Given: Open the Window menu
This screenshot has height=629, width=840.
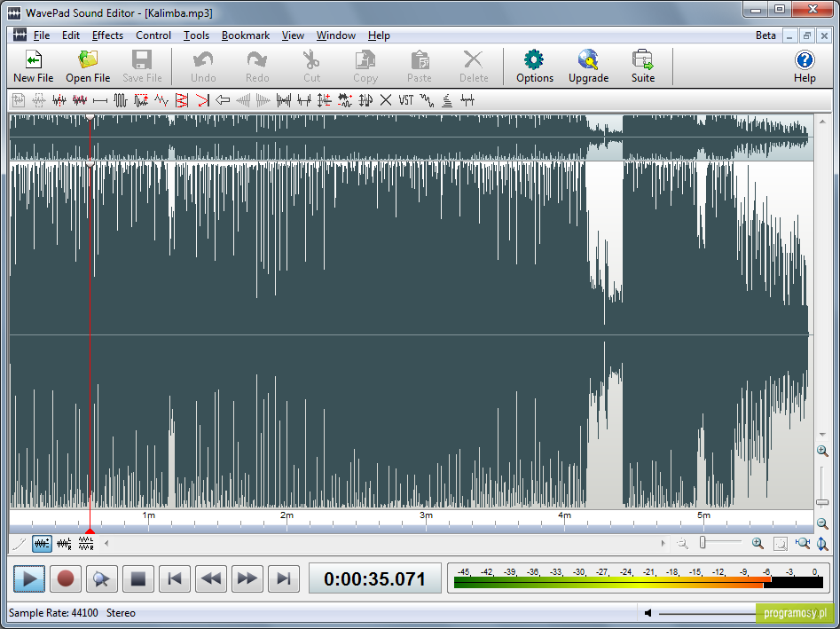Looking at the screenshot, I should click(336, 35).
